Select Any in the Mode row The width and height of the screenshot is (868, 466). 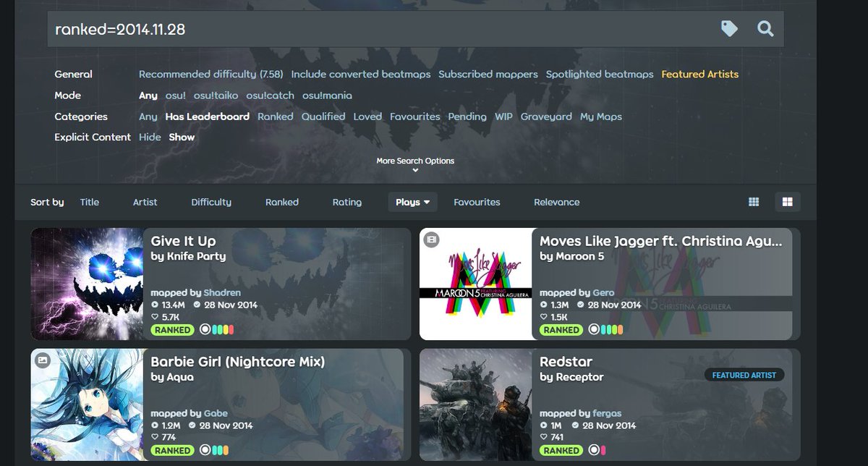click(x=148, y=96)
